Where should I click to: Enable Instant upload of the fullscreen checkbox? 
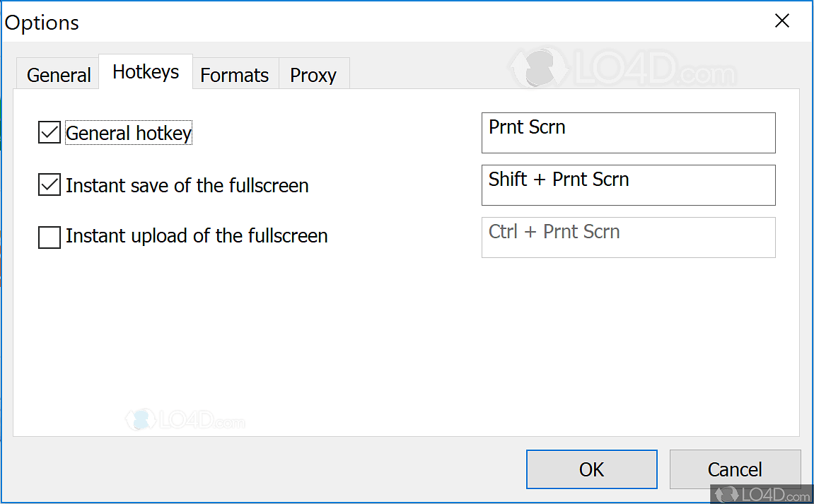coord(50,238)
